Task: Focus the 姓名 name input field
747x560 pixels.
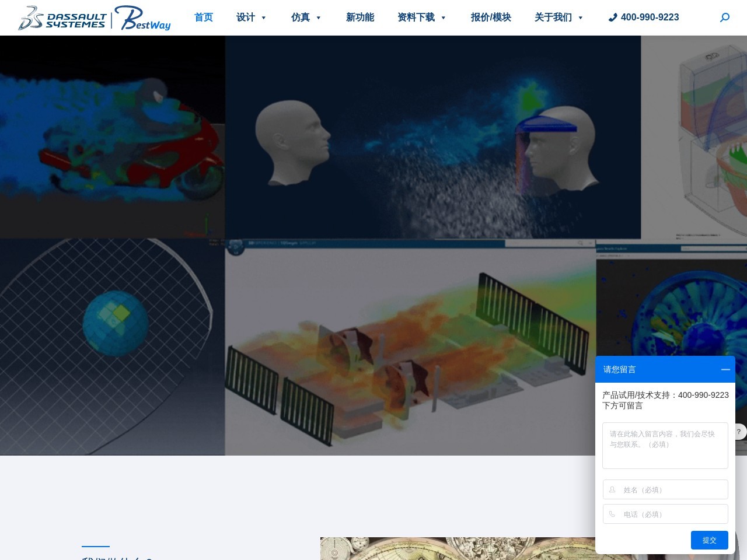Action: click(x=671, y=490)
